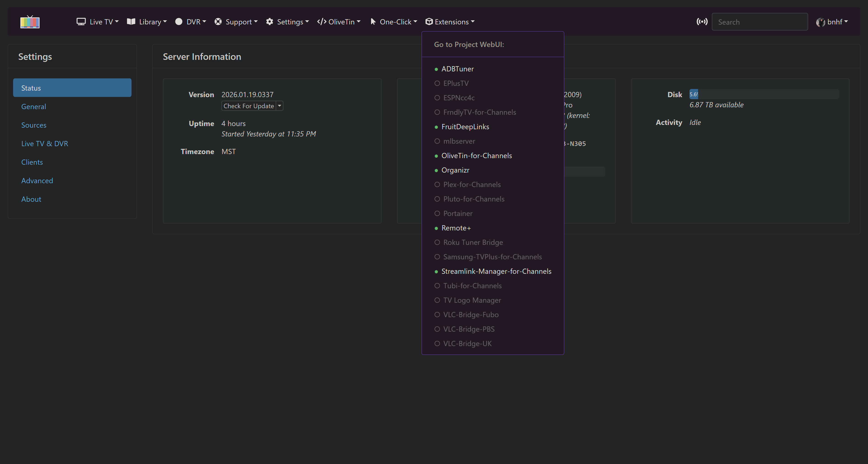Click the DVR record circle icon

pyautogui.click(x=179, y=22)
